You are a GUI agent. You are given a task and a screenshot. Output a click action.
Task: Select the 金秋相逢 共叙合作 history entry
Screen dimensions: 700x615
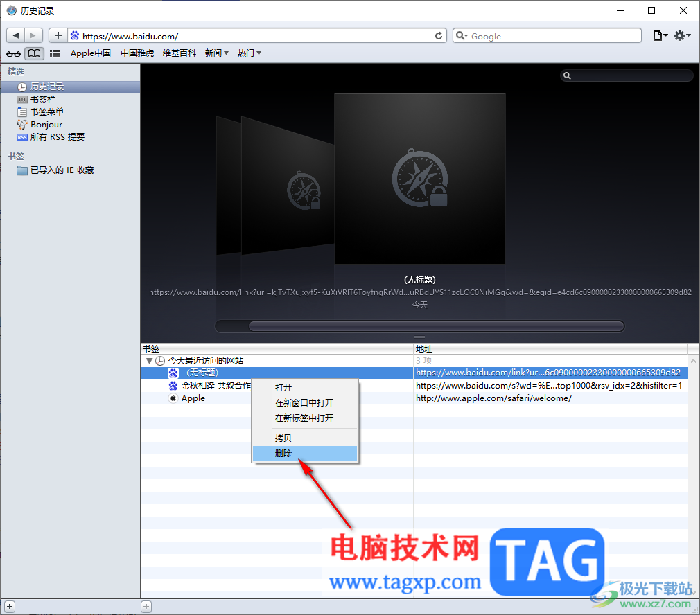pyautogui.click(x=216, y=385)
